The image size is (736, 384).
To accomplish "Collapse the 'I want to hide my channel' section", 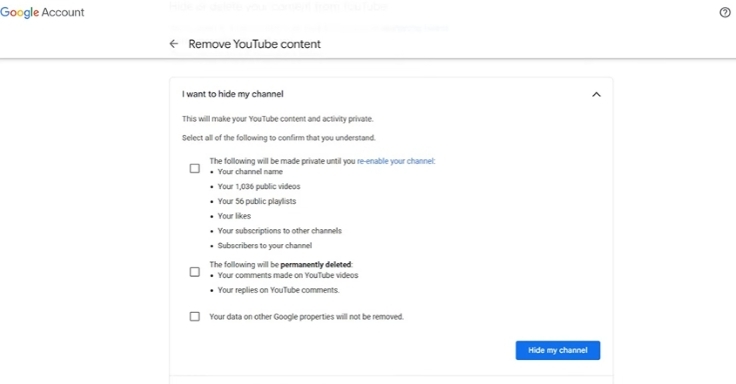I will (596, 94).
